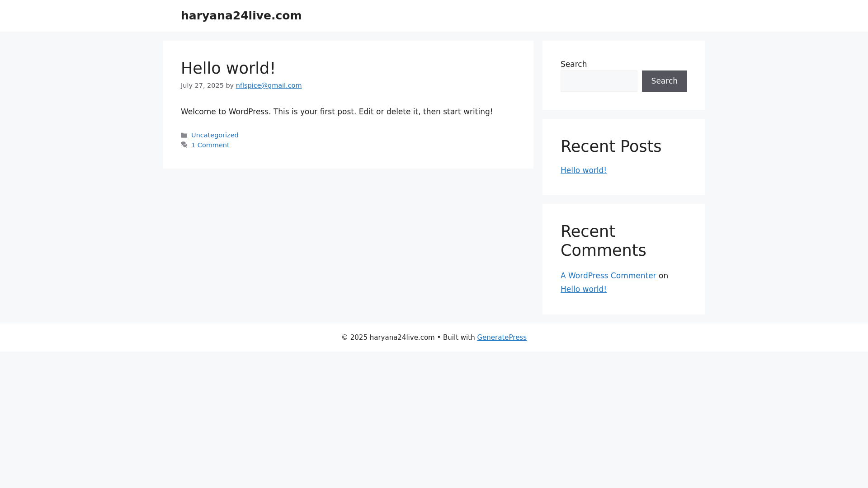The width and height of the screenshot is (868, 488).
Task: Open the Hello world! post title
Action: 228,68
